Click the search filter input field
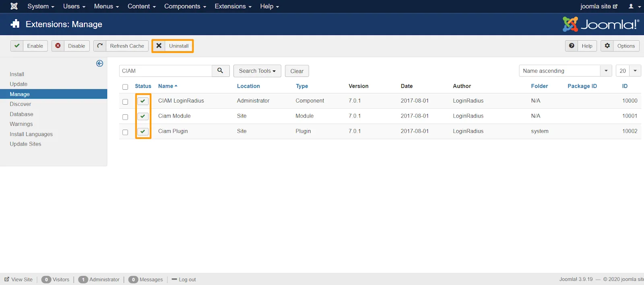Screen dimensions: 644x285 [165, 71]
